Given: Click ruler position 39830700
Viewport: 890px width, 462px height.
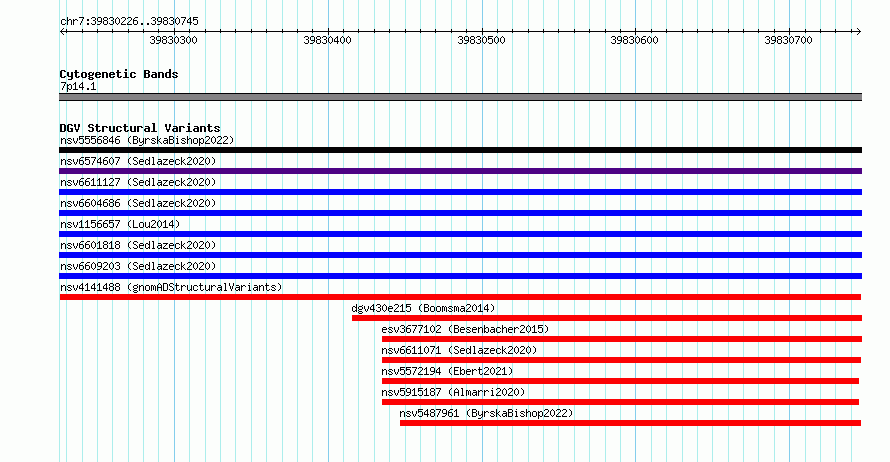Looking at the screenshot, I should (788, 40).
